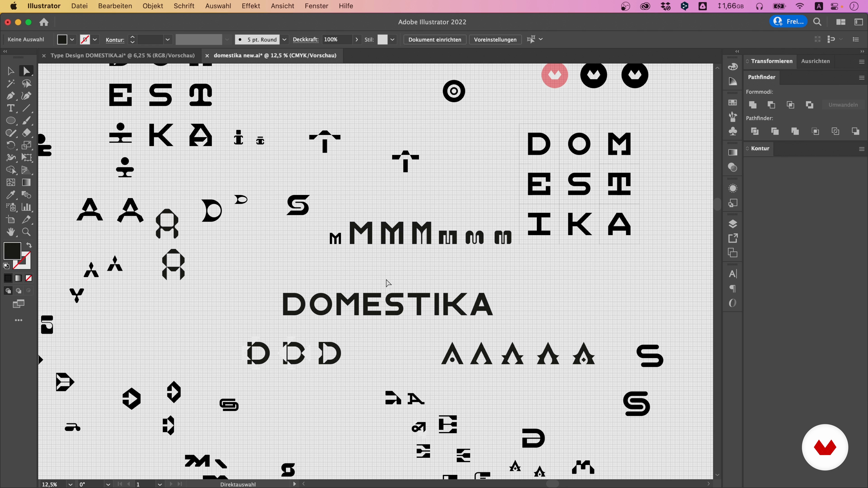Go to the Home screen icon
868x488 pixels.
44,22
